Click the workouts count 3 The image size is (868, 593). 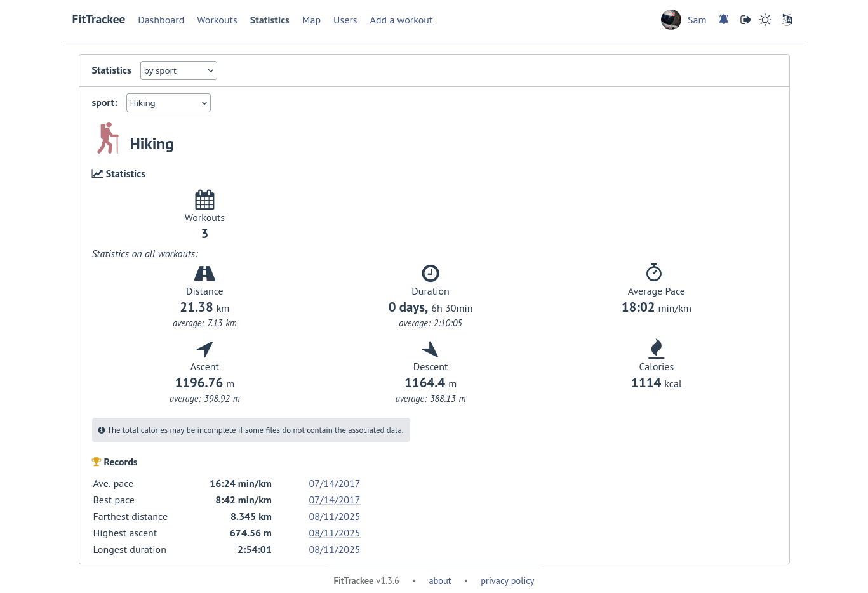204,234
